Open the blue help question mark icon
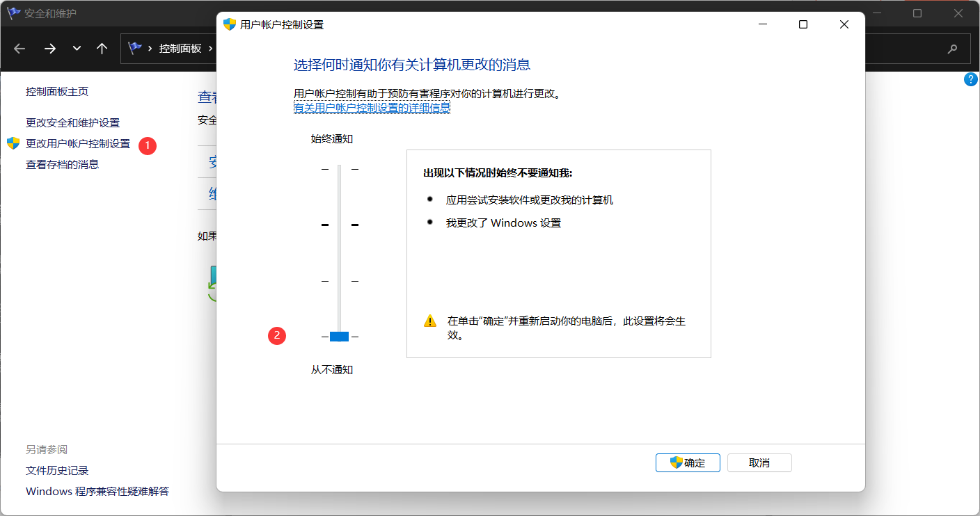Image resolution: width=980 pixels, height=516 pixels. 971,80
